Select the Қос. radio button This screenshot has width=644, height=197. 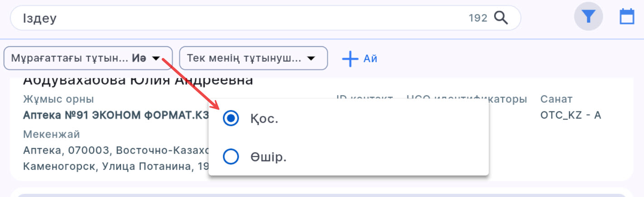pos(231,119)
